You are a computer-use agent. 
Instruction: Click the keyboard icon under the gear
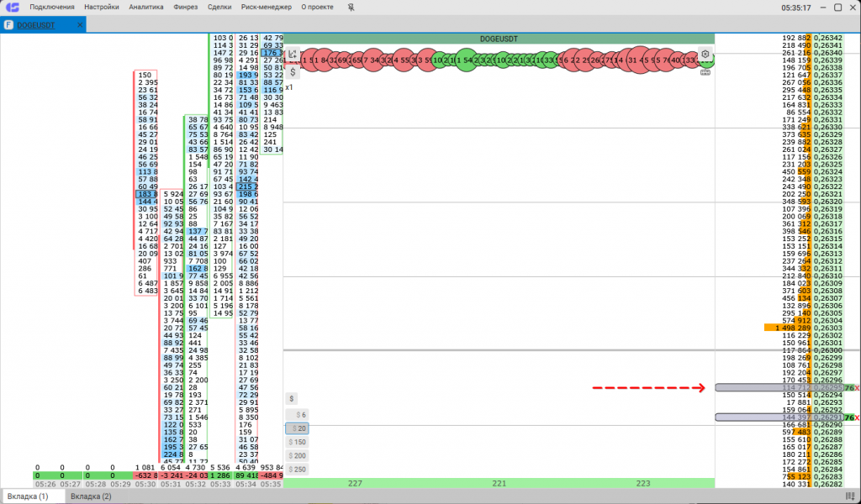point(705,72)
